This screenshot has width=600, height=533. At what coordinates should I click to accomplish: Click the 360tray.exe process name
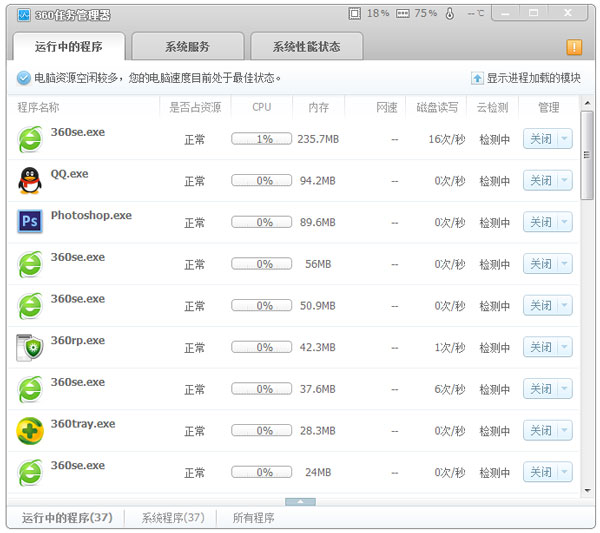point(83,424)
